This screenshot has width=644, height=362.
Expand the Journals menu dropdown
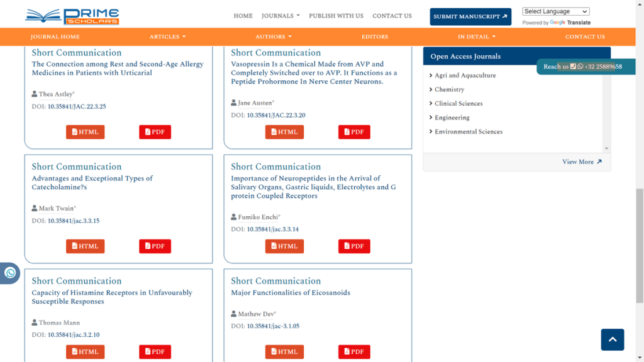(x=280, y=16)
